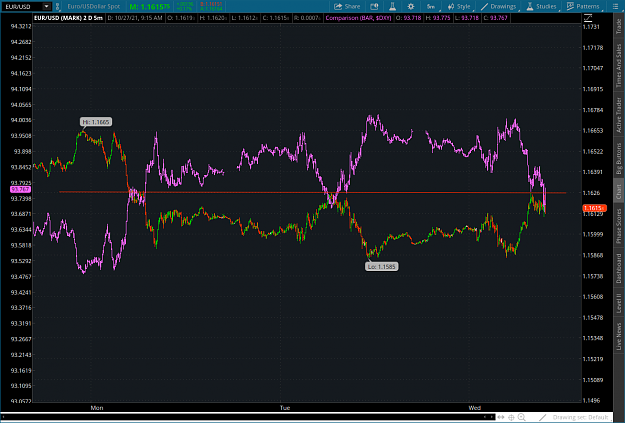Viewport: 625px width, 423px height.
Task: Click the Lo: 1.1585 price bubble
Action: pos(381,266)
